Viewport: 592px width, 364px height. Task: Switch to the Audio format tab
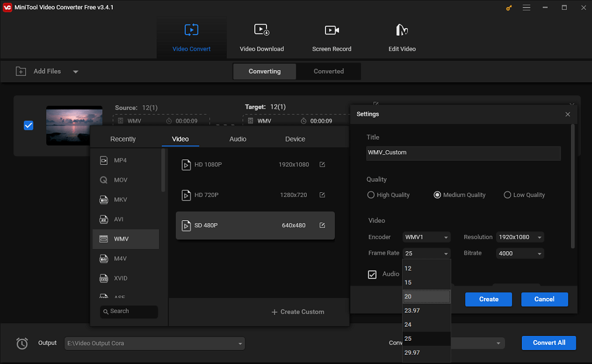click(x=238, y=139)
